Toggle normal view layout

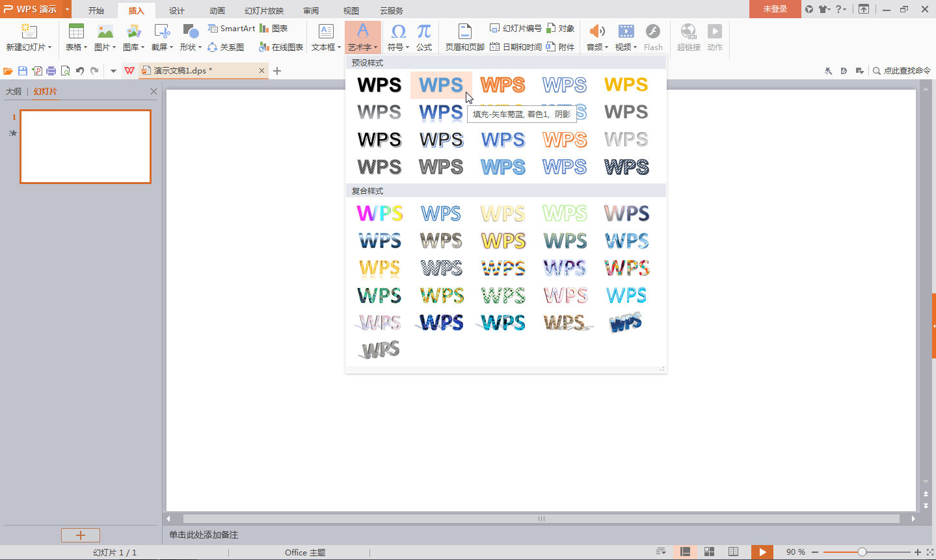click(x=684, y=552)
